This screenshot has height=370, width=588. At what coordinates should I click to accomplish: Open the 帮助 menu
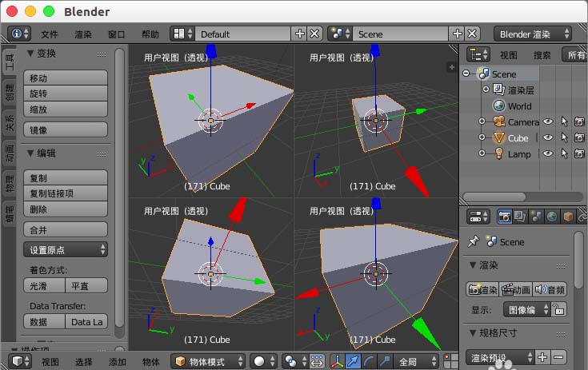pyautogui.click(x=150, y=34)
